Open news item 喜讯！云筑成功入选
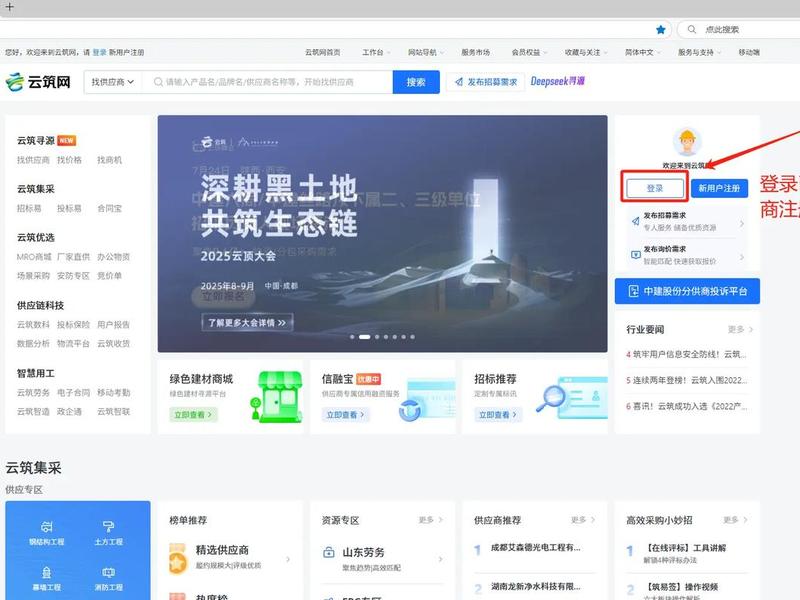Viewport: 800px width, 600px height. coord(686,406)
